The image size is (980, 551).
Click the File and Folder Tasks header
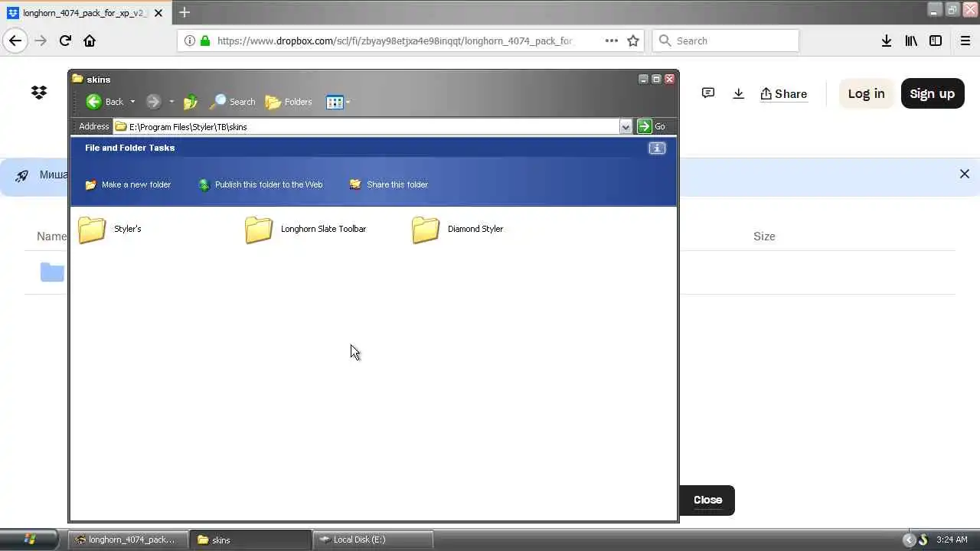130,148
